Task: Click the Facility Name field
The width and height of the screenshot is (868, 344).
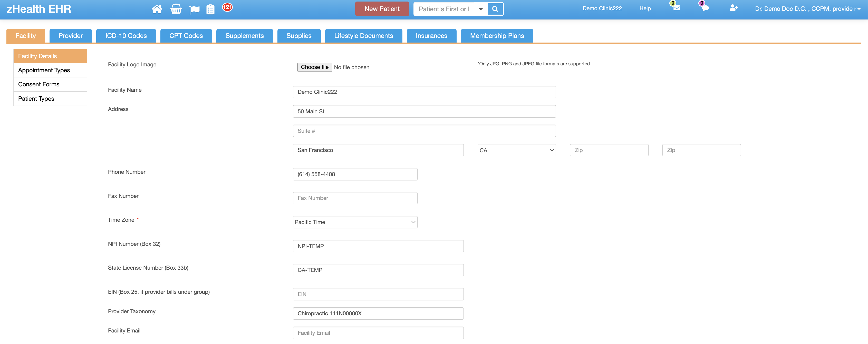Action: (x=424, y=92)
